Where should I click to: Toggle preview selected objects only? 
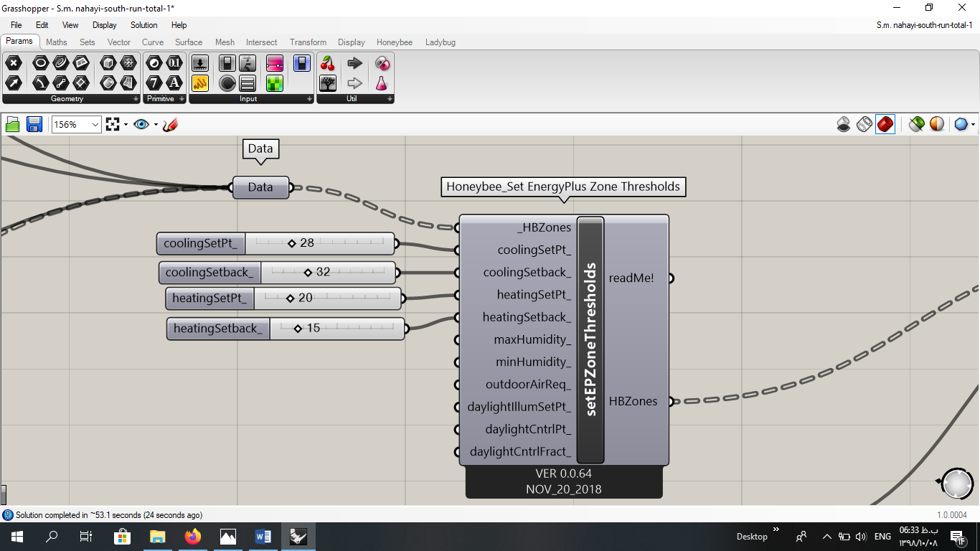(916, 124)
